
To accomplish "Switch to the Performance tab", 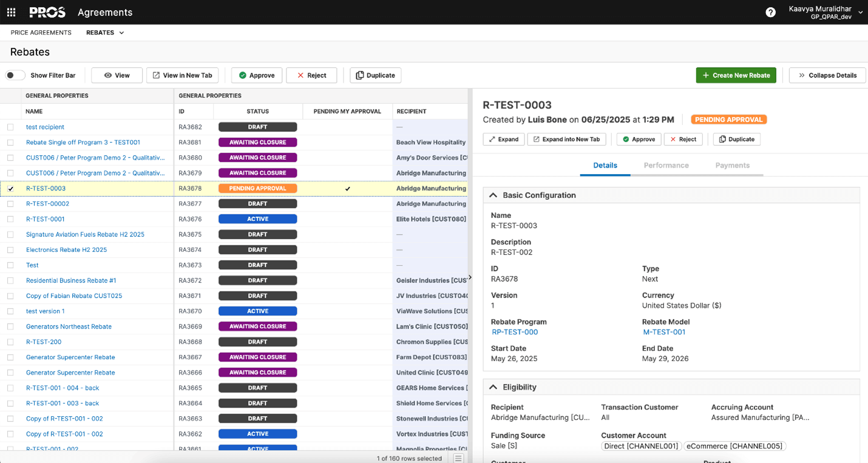I will coord(666,165).
